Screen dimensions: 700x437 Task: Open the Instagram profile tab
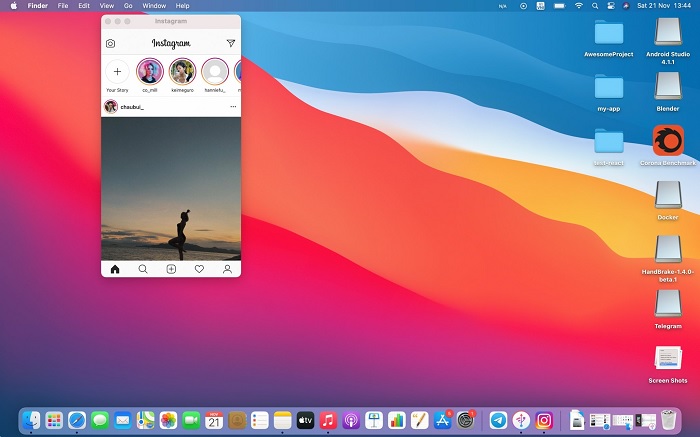pyautogui.click(x=227, y=269)
